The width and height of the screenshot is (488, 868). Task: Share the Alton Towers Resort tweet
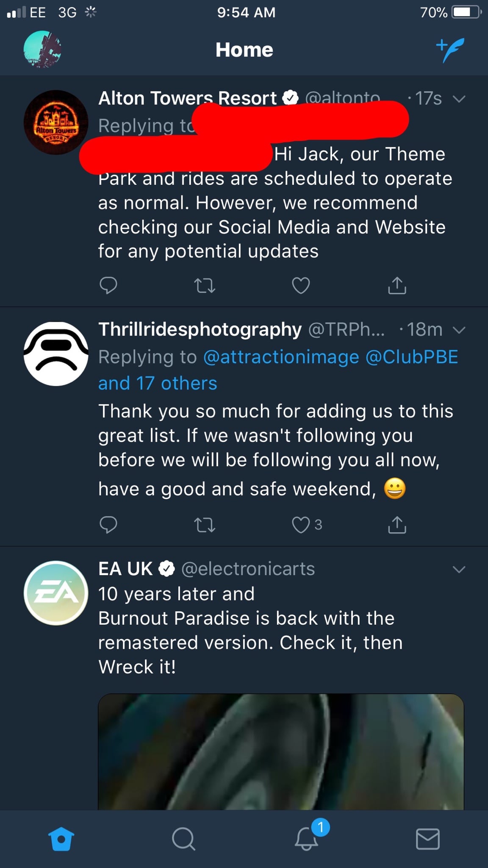coord(397,285)
